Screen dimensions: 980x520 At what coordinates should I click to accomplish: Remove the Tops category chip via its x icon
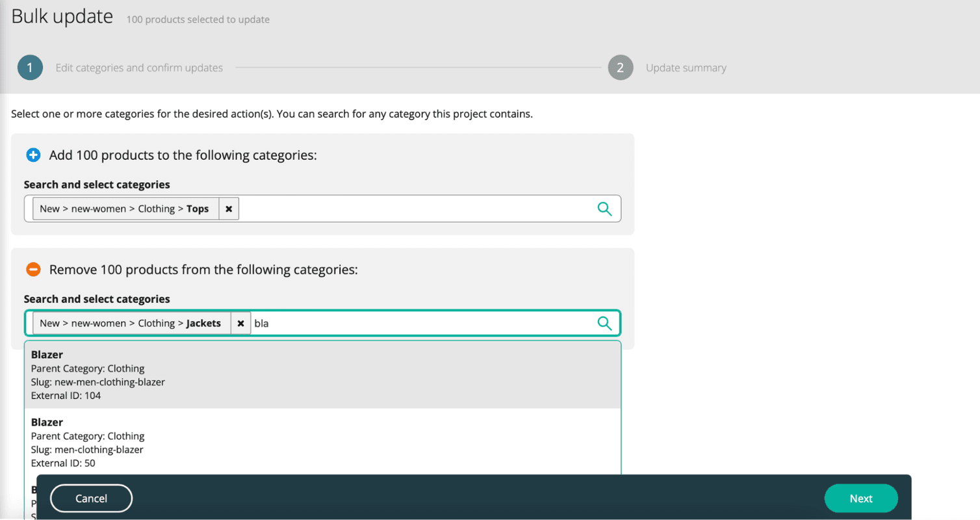[x=229, y=209]
